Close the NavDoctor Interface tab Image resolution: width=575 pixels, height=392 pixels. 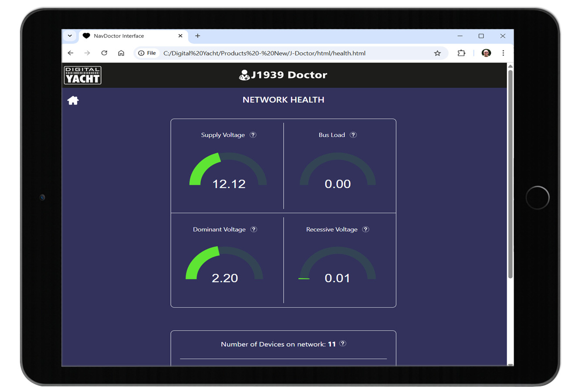click(180, 36)
